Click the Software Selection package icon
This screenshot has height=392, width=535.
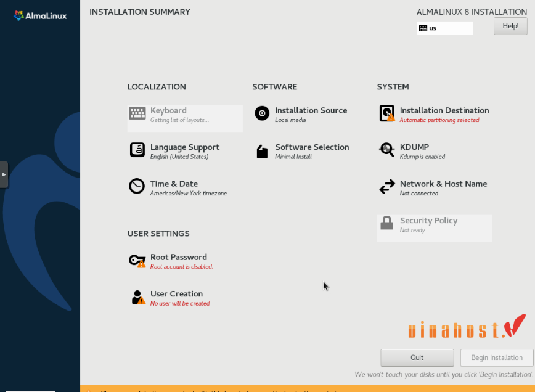click(262, 152)
